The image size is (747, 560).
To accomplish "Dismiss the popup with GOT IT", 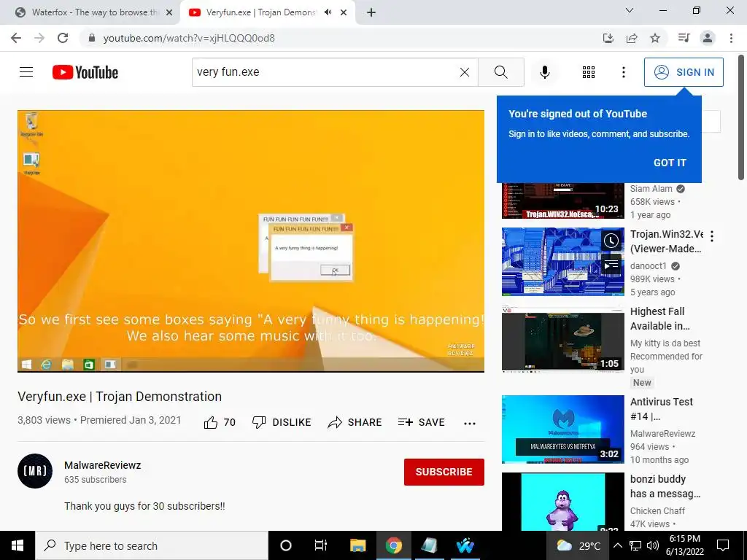I will (x=670, y=163).
